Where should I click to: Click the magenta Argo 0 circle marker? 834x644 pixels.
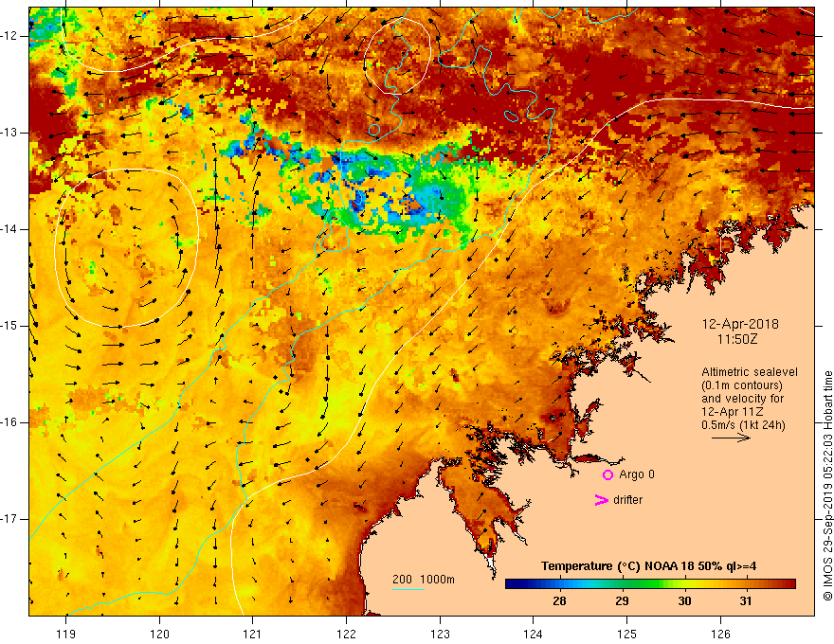click(607, 475)
